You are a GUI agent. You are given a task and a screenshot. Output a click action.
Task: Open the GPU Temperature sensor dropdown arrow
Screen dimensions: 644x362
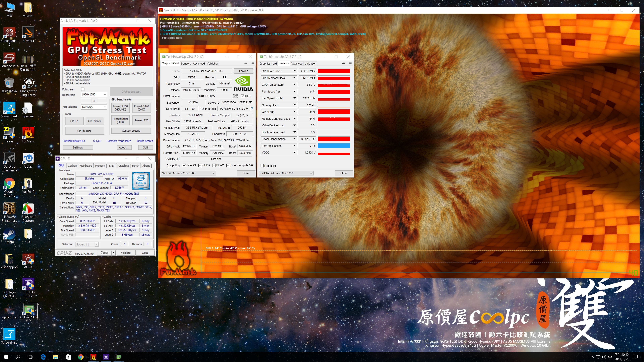(x=294, y=84)
